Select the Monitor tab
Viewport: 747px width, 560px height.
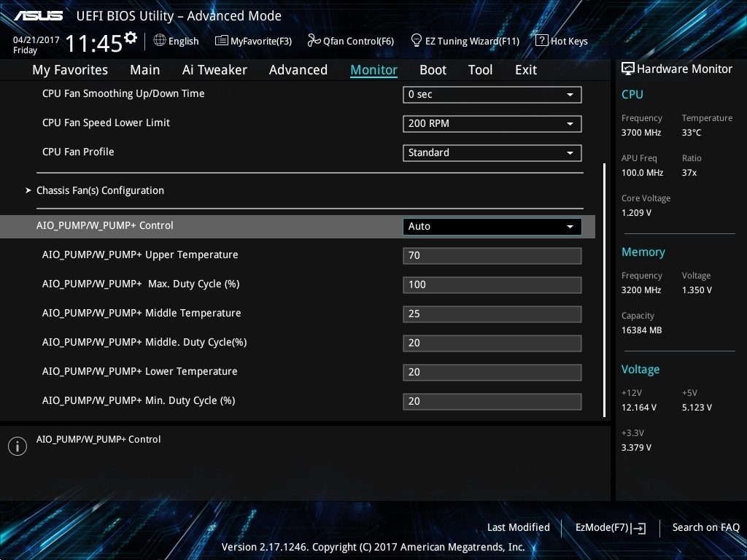point(374,70)
